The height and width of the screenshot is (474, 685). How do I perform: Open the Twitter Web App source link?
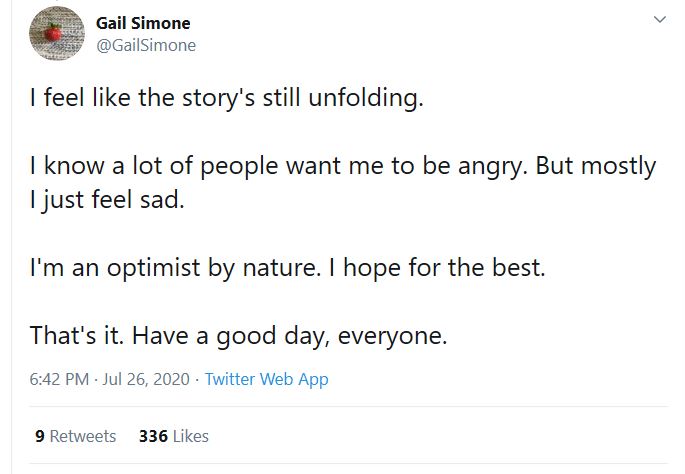click(266, 379)
